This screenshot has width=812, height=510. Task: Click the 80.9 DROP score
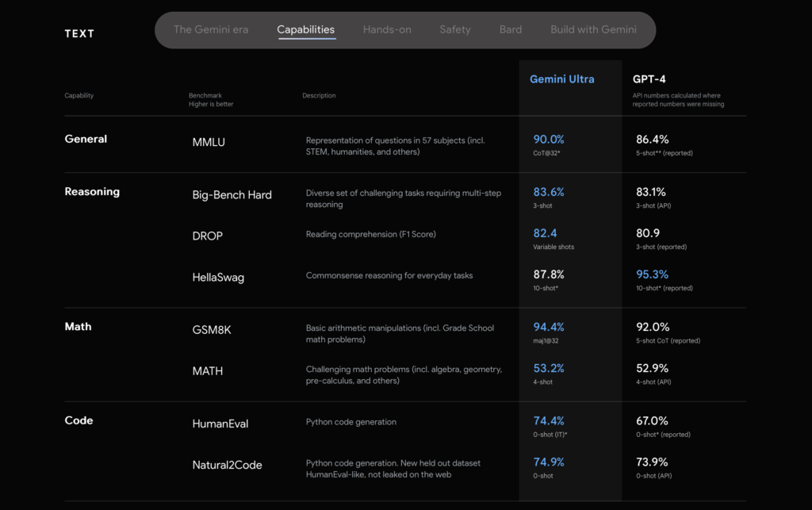point(647,233)
